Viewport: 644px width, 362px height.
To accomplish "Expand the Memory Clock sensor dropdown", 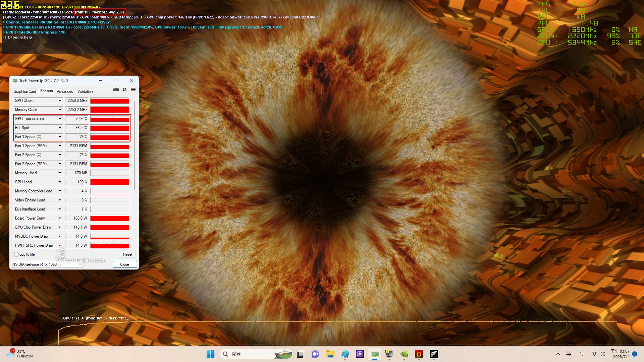I will click(60, 110).
